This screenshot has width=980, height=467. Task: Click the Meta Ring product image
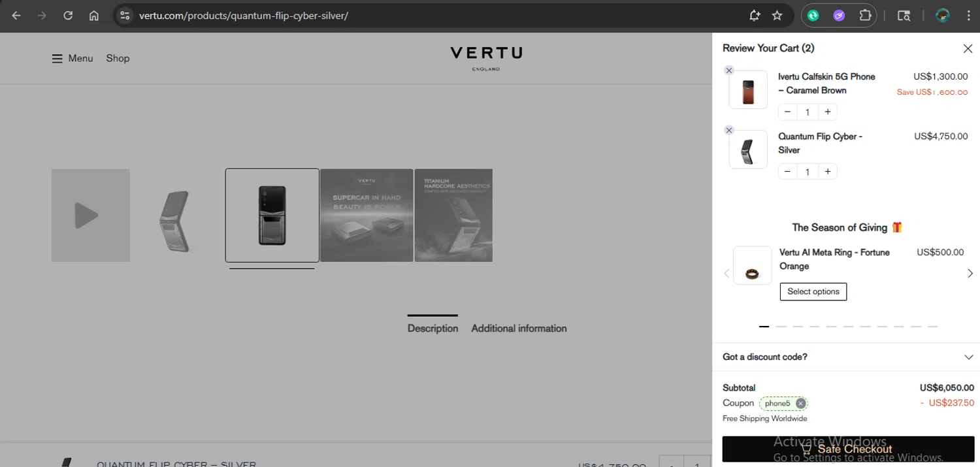point(753,265)
